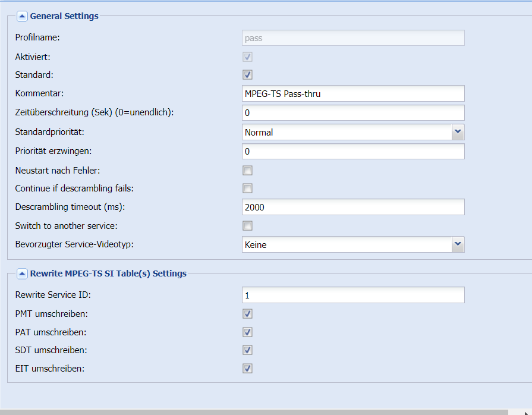
Task: Check Switch to another service
Action: (x=247, y=226)
